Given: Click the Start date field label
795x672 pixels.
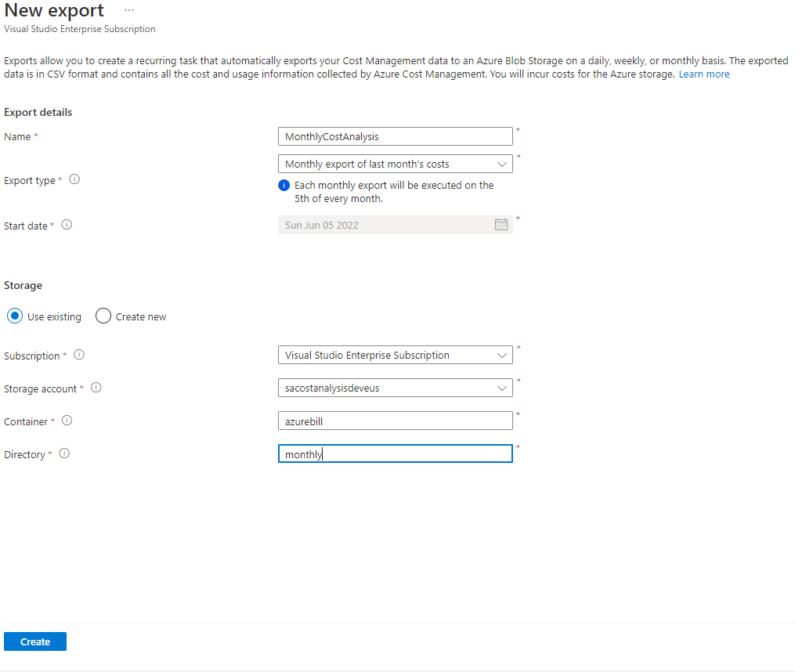Looking at the screenshot, I should (x=25, y=226).
